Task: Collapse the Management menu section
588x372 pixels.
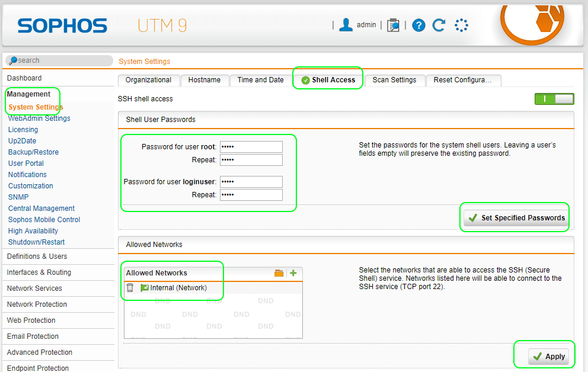Action: (x=28, y=94)
